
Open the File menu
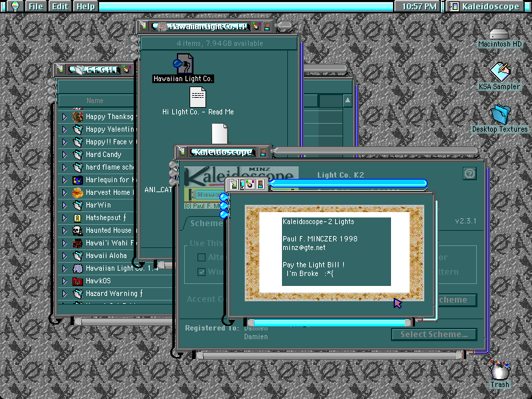point(36,6)
